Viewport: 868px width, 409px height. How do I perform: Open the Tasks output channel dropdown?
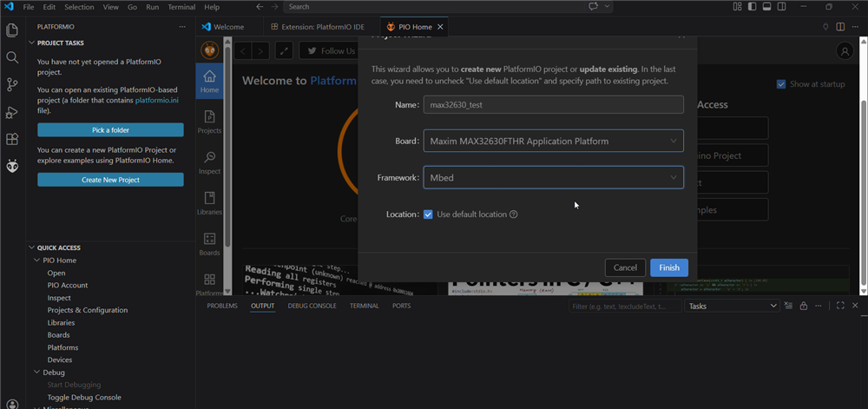(x=733, y=306)
